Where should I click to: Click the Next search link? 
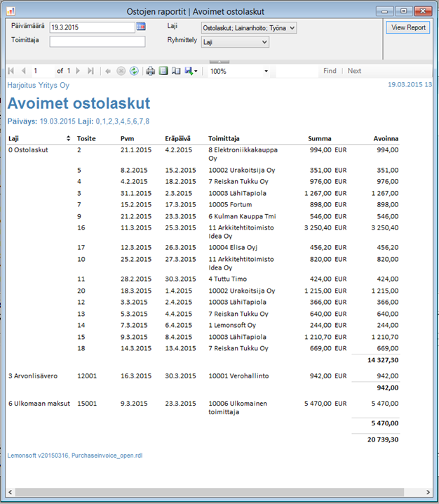[354, 71]
